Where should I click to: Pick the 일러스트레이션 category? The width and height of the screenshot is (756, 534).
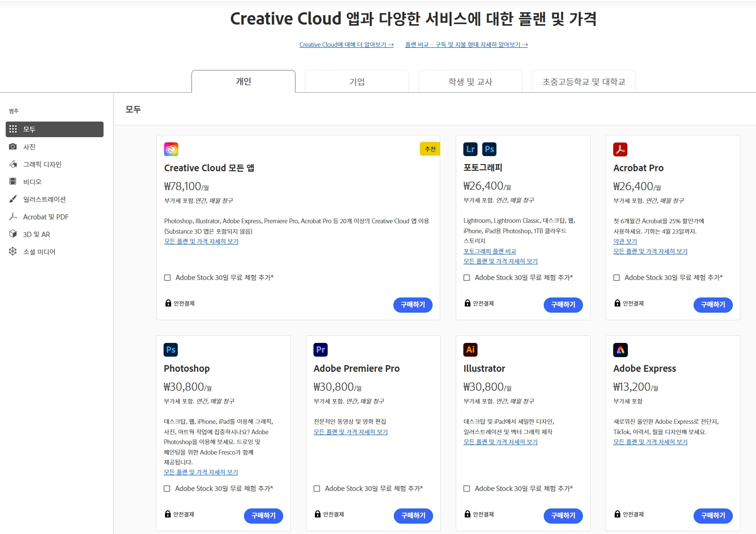pos(54,199)
